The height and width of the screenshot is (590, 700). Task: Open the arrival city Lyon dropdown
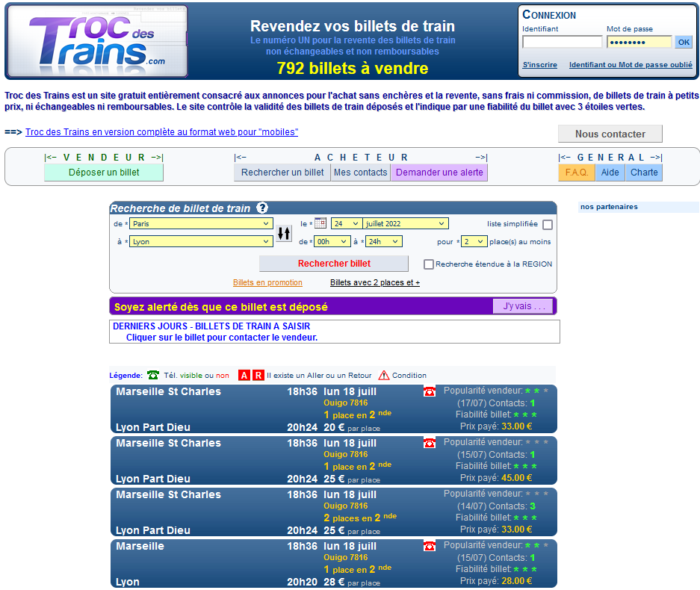201,241
